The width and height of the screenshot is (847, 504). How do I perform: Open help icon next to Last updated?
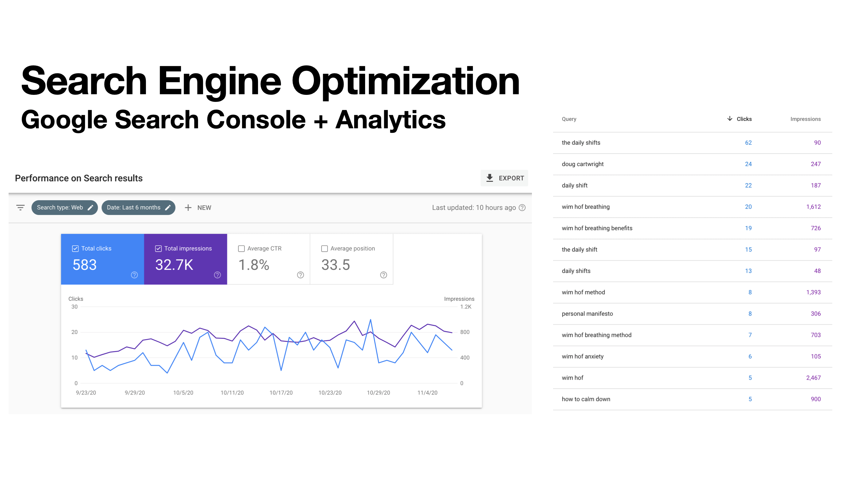click(x=522, y=207)
